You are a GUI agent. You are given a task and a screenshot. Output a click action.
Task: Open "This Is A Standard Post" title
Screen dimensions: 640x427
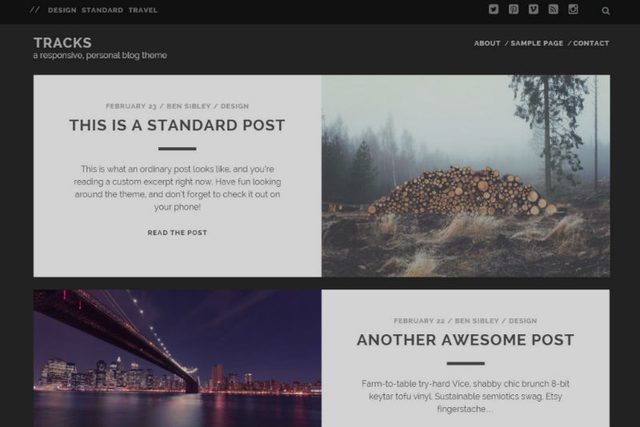[177, 125]
